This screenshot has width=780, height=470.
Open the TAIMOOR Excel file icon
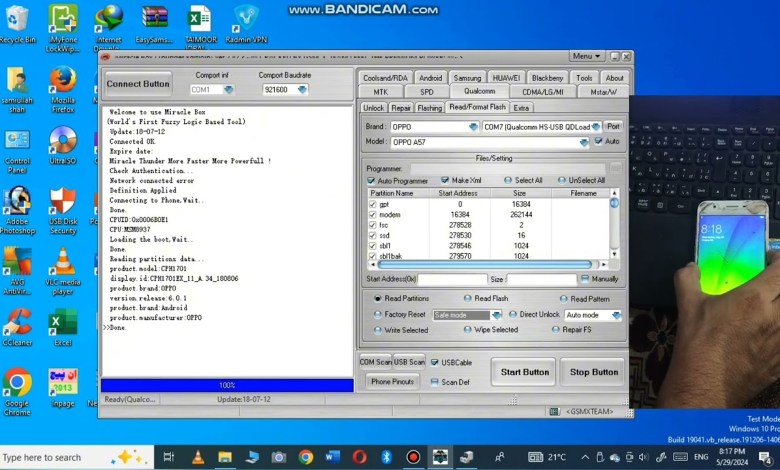200,26
